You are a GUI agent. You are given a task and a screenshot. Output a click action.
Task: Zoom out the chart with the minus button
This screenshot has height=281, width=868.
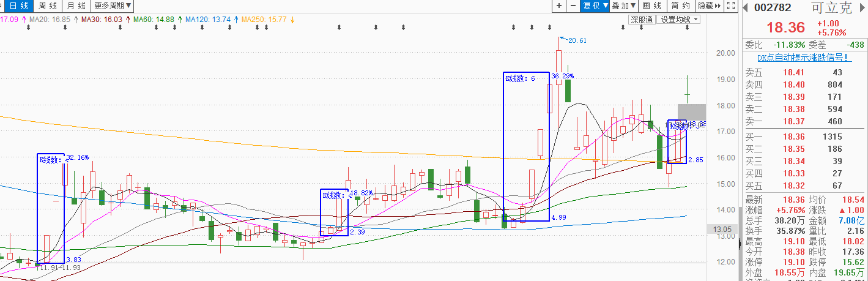tap(573, 6)
